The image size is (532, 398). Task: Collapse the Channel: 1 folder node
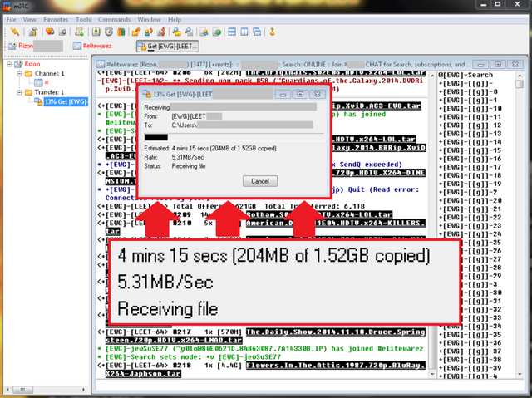tap(19, 73)
